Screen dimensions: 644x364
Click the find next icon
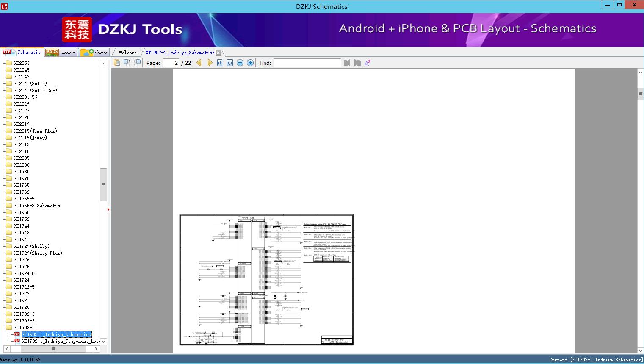click(357, 63)
